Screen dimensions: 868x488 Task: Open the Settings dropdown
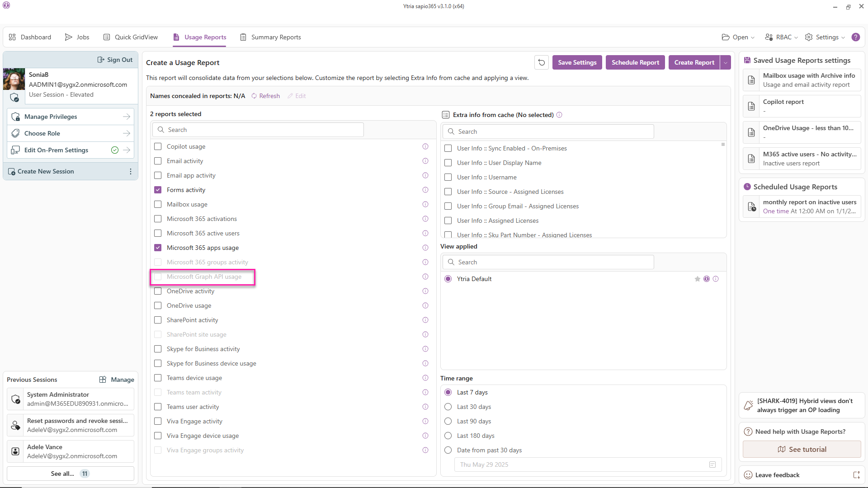click(825, 37)
